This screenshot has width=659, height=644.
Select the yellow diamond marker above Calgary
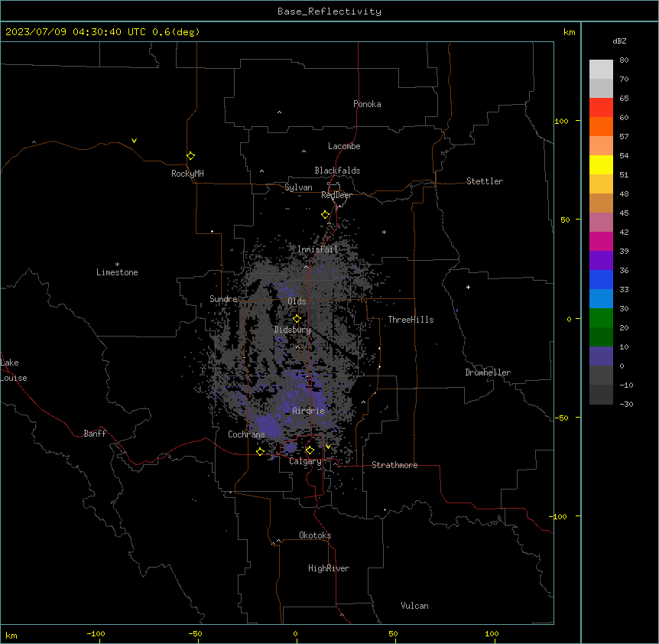click(x=310, y=450)
